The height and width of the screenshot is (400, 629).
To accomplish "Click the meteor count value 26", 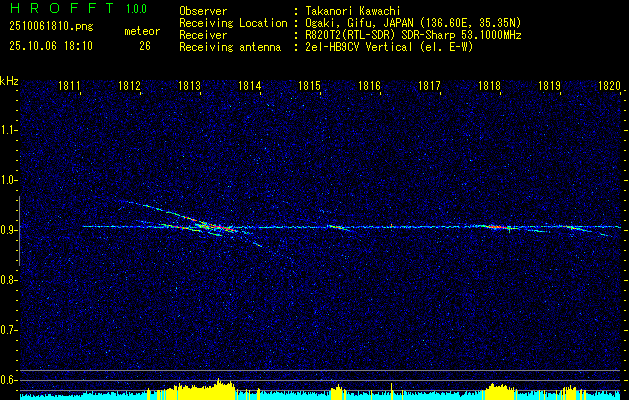I will (x=145, y=46).
